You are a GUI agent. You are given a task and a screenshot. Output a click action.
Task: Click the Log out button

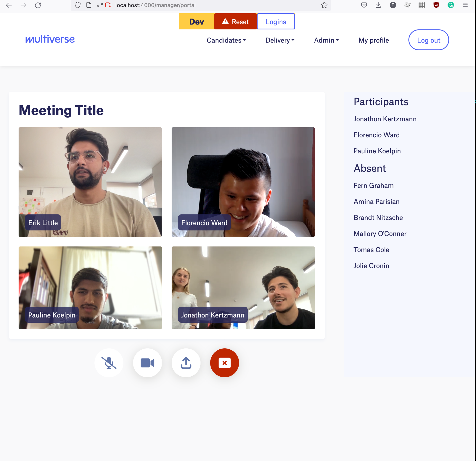coord(428,40)
